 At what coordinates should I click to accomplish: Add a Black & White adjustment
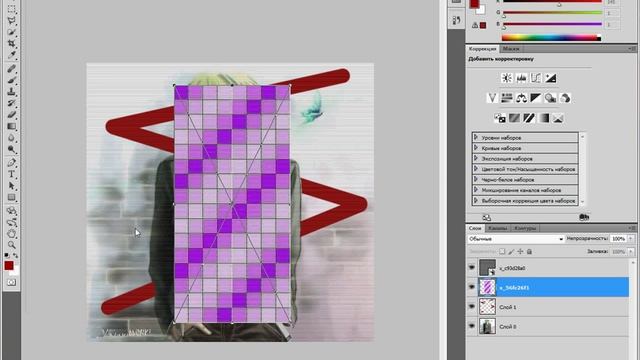coord(536,98)
